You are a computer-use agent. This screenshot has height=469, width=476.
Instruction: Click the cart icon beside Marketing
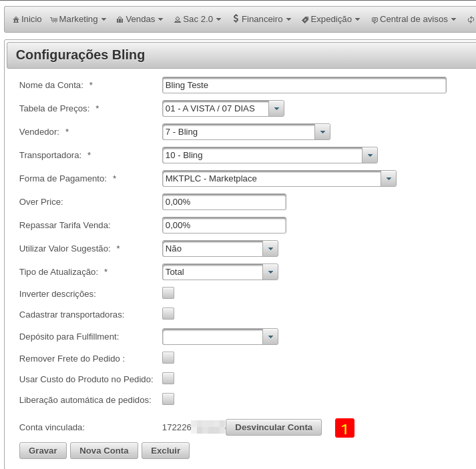[53, 20]
